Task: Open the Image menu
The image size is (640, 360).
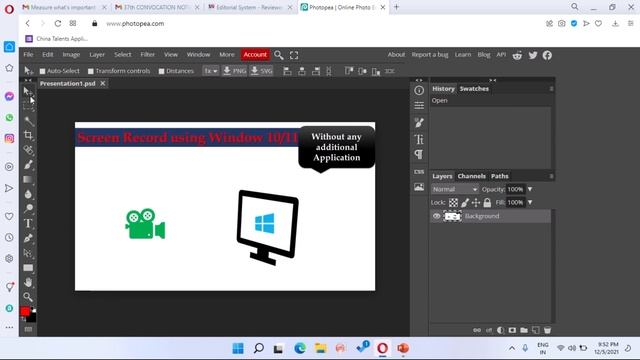Action: (71, 55)
